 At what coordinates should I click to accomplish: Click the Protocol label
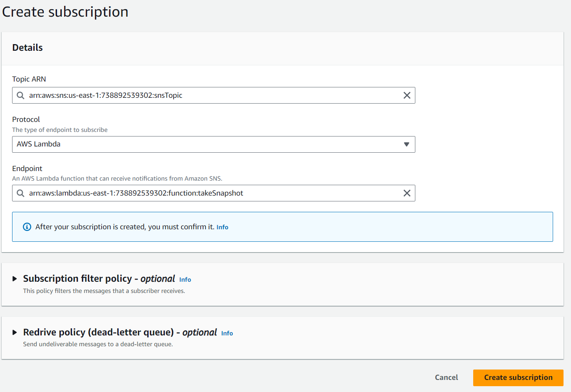pyautogui.click(x=26, y=119)
